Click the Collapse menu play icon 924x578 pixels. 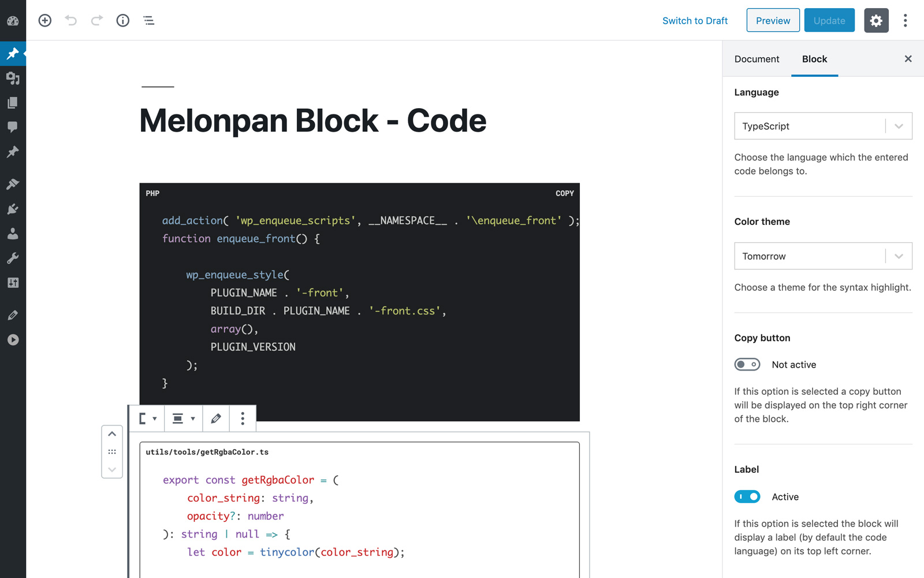click(x=13, y=340)
